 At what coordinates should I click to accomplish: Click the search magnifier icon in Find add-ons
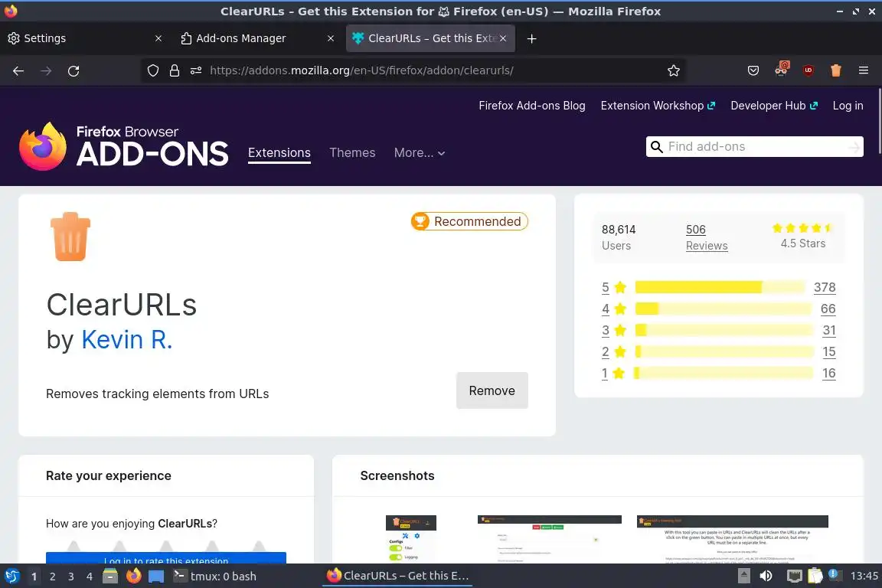tap(656, 147)
